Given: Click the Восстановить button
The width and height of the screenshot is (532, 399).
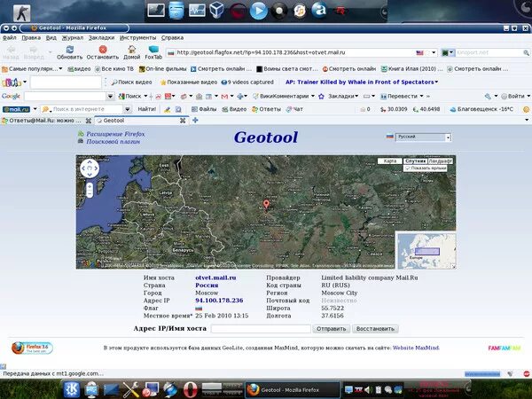Looking at the screenshot, I should [x=375, y=329].
